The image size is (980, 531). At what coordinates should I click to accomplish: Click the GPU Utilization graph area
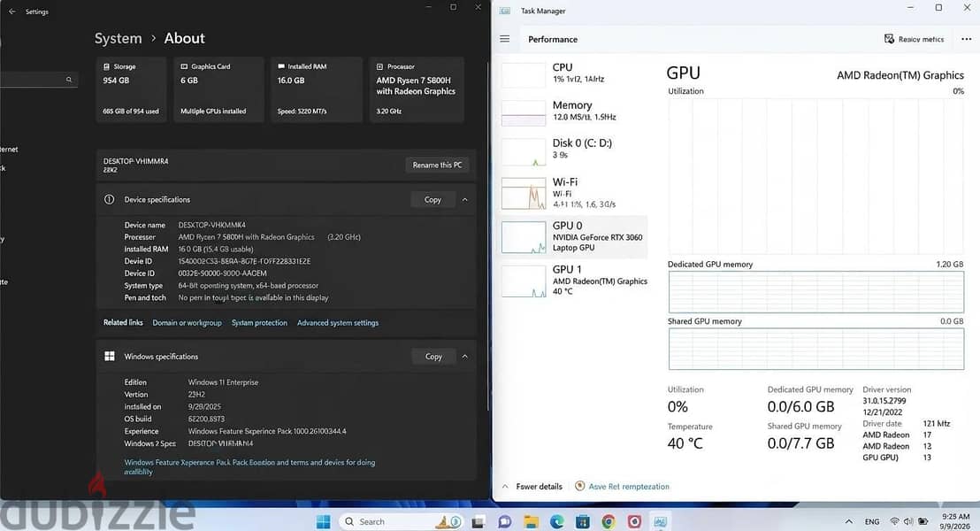click(x=815, y=176)
